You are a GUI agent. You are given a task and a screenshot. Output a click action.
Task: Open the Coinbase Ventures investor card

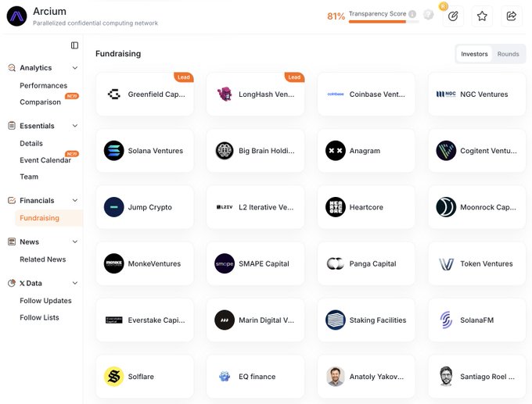(366, 95)
